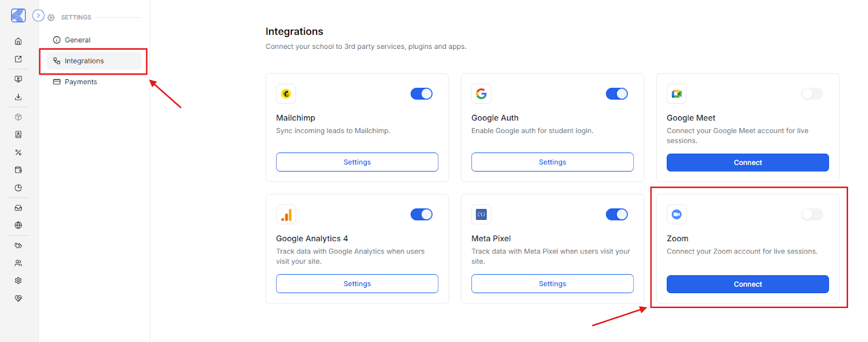Image resolution: width=868 pixels, height=342 pixels.
Task: Open the home icon in the sidebar
Action: [18, 41]
